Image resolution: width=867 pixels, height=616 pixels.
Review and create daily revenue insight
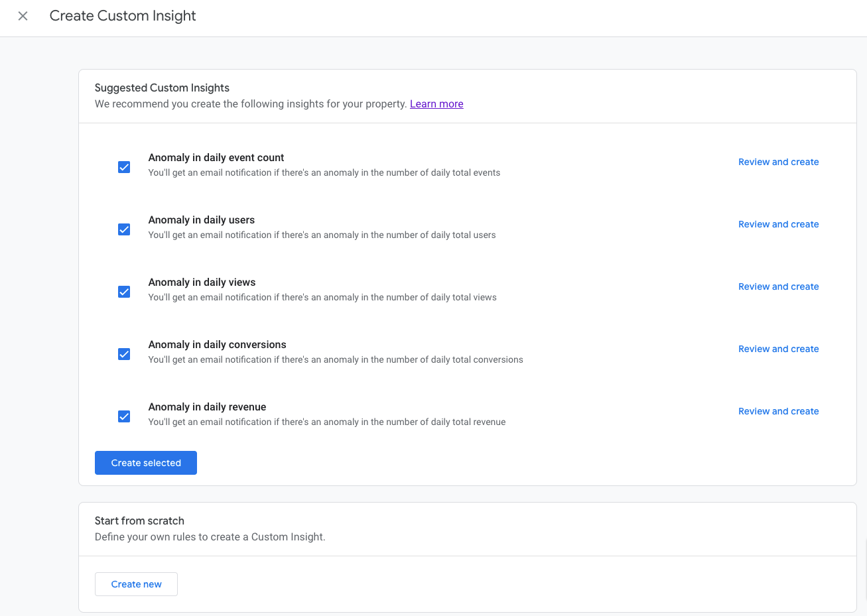[x=778, y=411]
